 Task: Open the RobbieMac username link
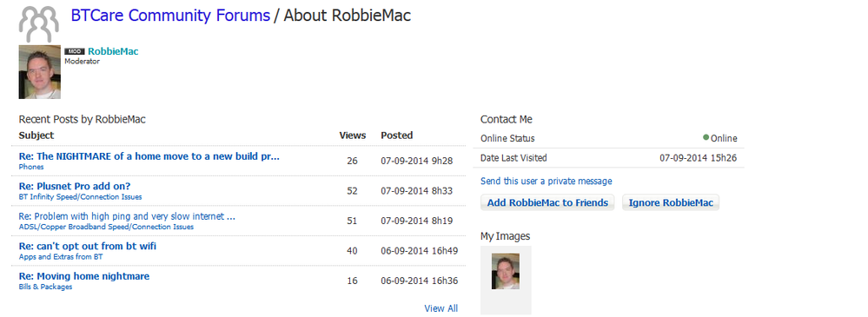click(113, 51)
